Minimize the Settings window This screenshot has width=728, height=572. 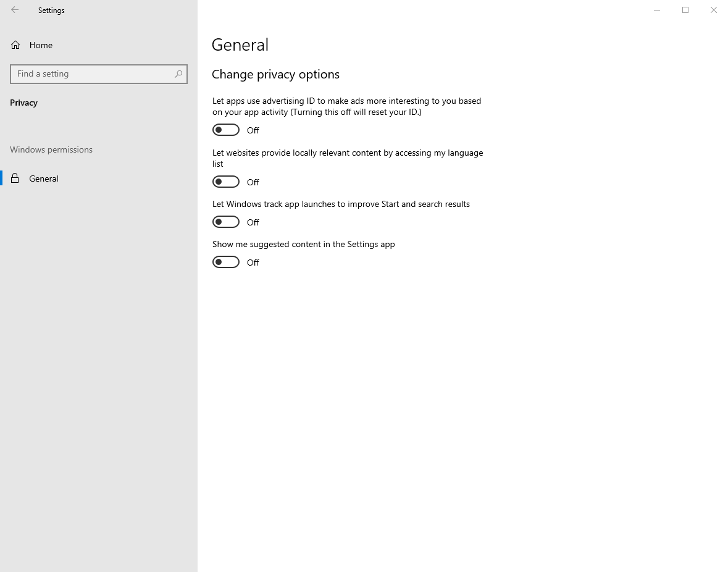657,10
